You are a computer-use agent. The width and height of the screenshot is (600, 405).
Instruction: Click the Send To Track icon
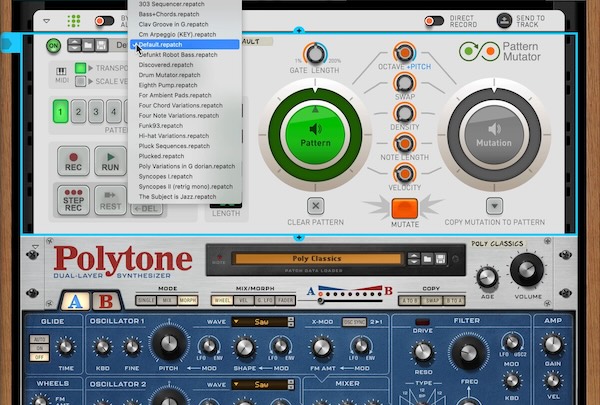coord(504,21)
